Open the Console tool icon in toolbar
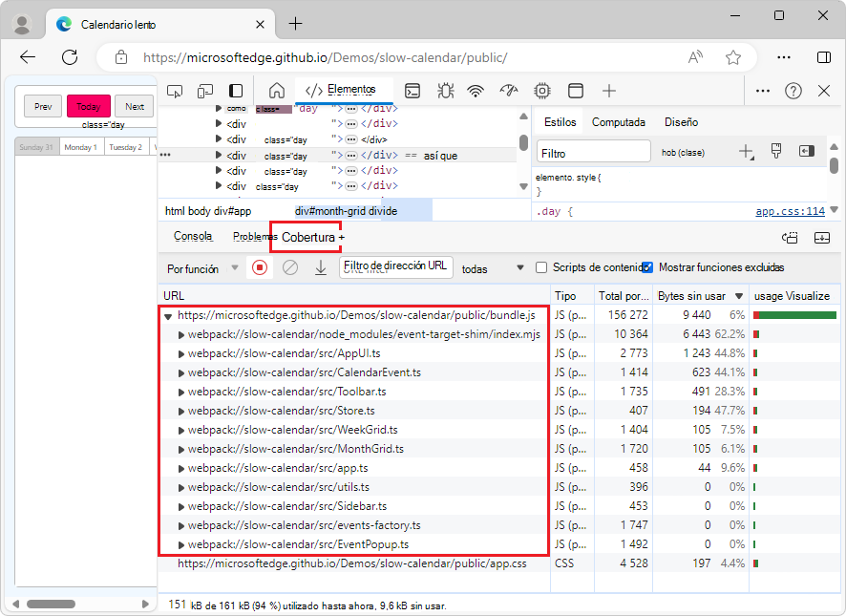Image resolution: width=846 pixels, height=616 pixels. [412, 91]
